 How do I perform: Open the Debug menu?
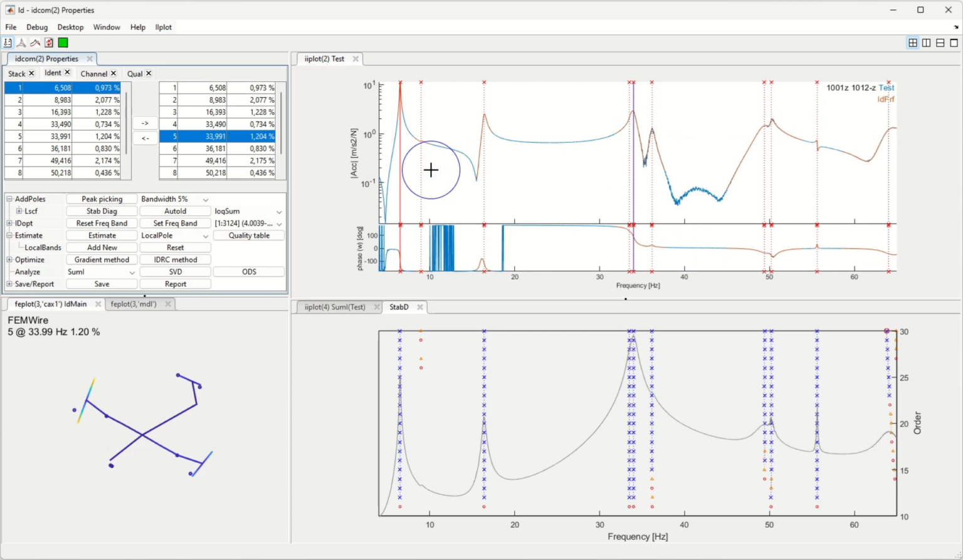tap(36, 27)
